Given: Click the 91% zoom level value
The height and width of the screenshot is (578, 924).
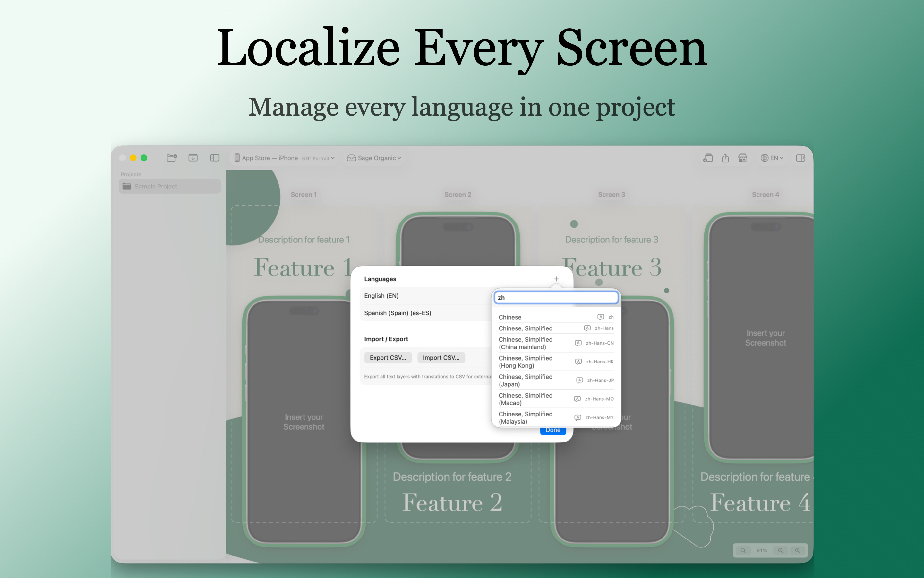Looking at the screenshot, I should coord(762,550).
